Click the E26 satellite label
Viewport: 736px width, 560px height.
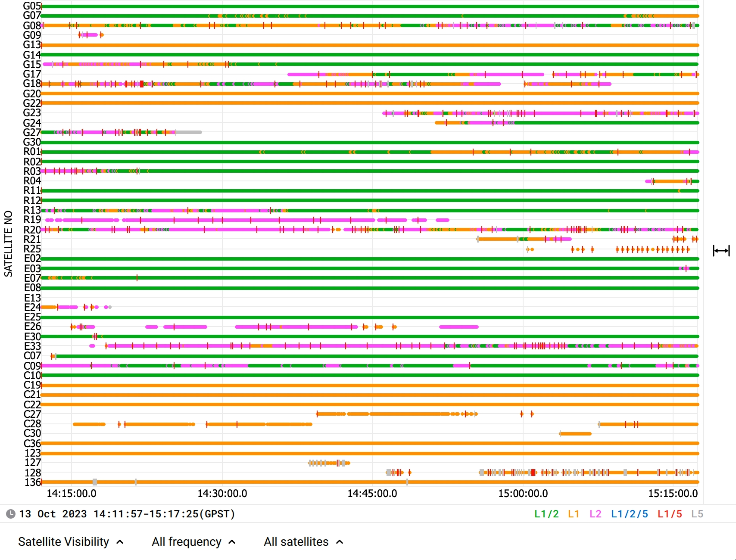(x=32, y=327)
